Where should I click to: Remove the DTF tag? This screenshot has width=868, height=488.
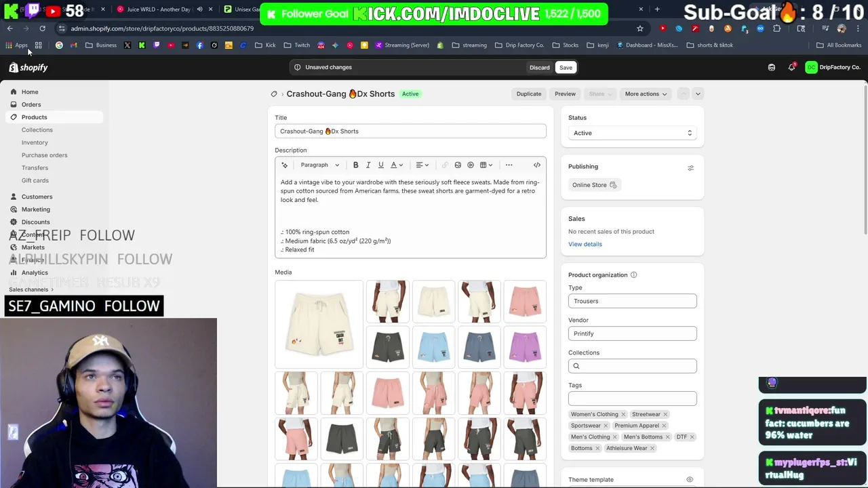692,437
